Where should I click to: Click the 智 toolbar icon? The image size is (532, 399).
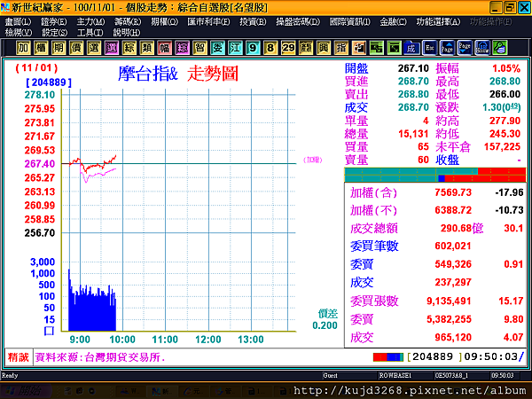click(x=199, y=48)
